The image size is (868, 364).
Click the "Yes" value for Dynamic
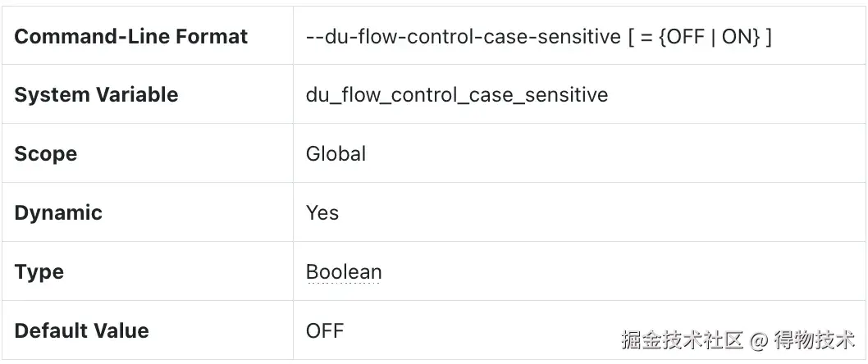(x=322, y=213)
